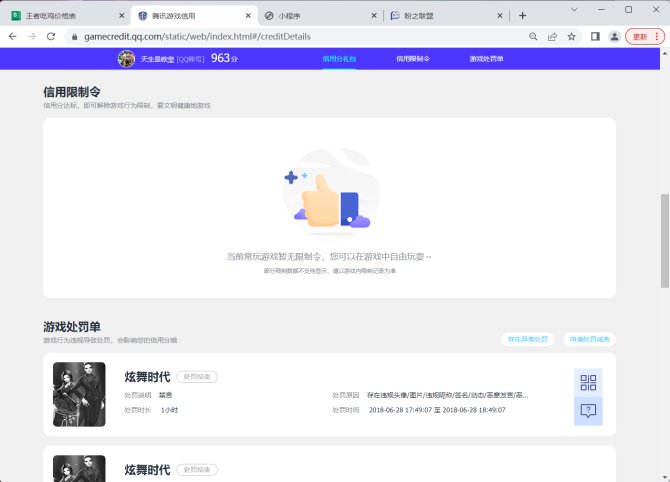Click the QR code icon on first penalty card
The width and height of the screenshot is (670, 482).
click(588, 382)
